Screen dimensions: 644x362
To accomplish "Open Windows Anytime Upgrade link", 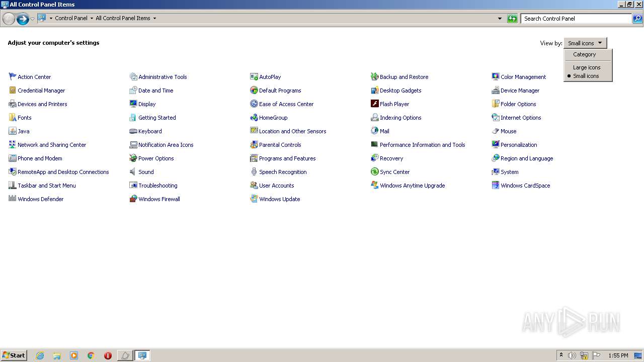I will point(412,186).
